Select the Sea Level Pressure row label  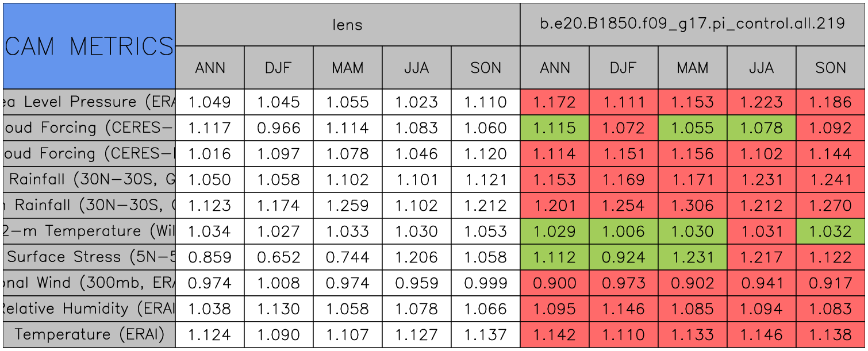(89, 102)
